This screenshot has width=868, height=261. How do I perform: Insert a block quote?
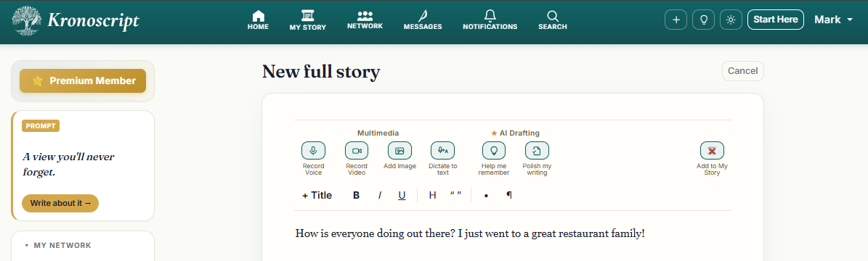(455, 195)
